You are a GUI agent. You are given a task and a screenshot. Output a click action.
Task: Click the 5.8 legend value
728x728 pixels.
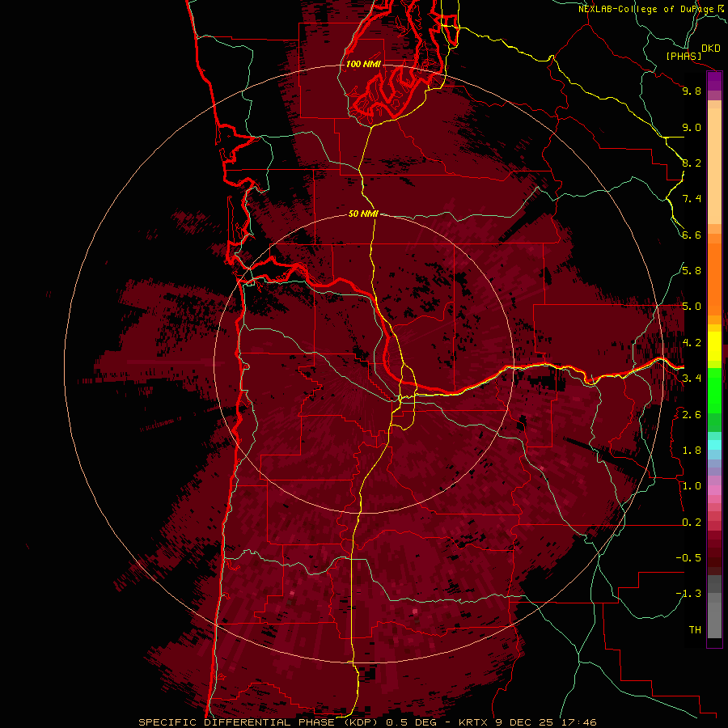click(692, 271)
